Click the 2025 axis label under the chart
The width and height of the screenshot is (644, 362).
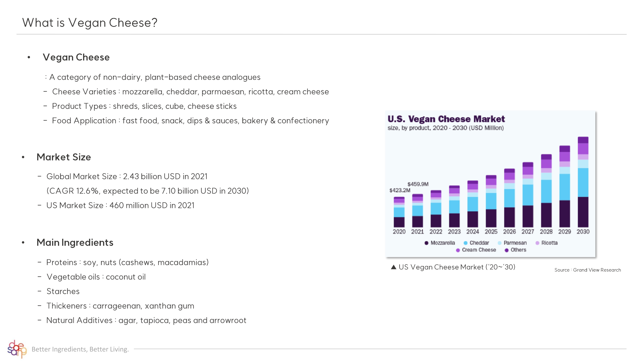point(491,232)
